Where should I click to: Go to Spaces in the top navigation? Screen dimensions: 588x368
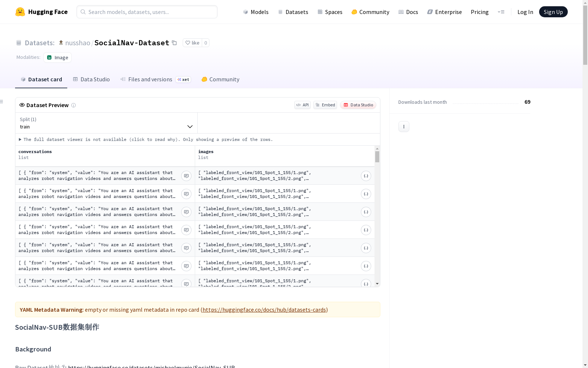click(x=330, y=12)
